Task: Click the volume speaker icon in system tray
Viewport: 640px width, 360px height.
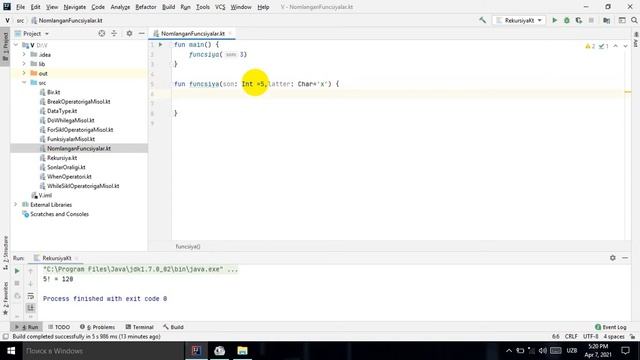Action: pos(542,351)
